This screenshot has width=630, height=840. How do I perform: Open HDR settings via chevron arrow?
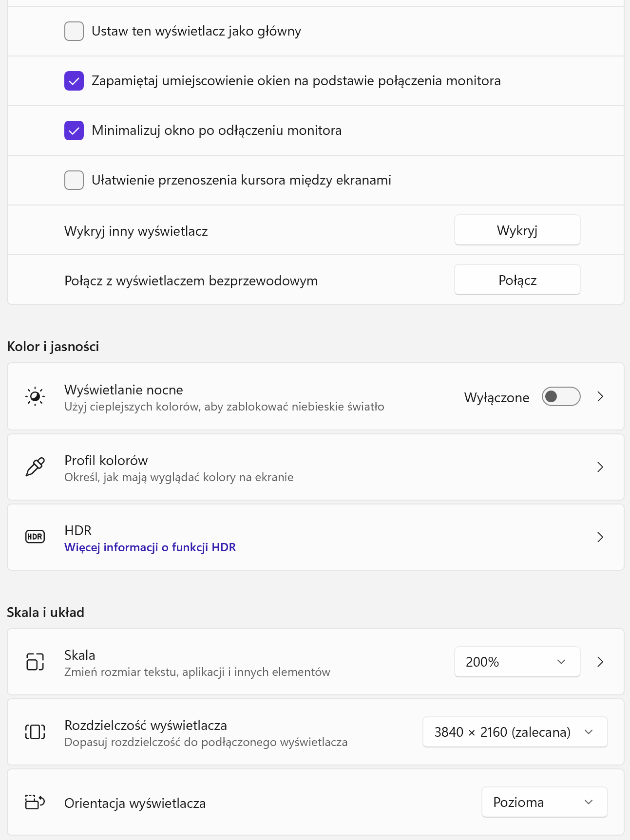coord(600,537)
